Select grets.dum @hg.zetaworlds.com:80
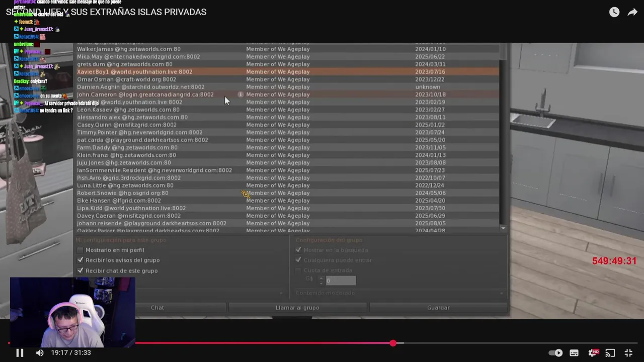Screen dimensions: 644x362 [287, 64]
